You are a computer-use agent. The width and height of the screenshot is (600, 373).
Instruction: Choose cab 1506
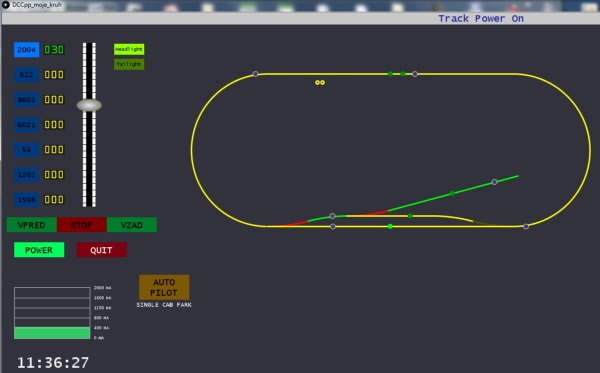point(26,200)
